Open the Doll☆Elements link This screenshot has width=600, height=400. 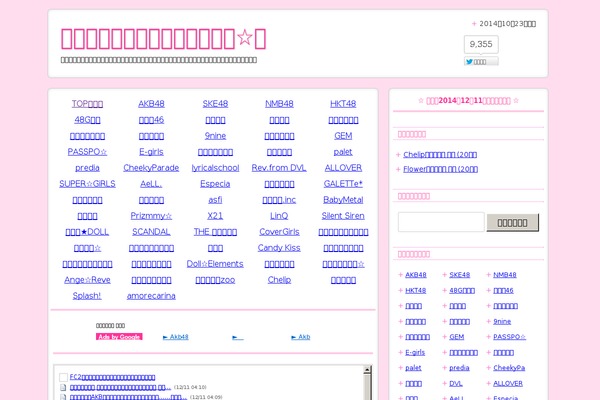(215, 264)
